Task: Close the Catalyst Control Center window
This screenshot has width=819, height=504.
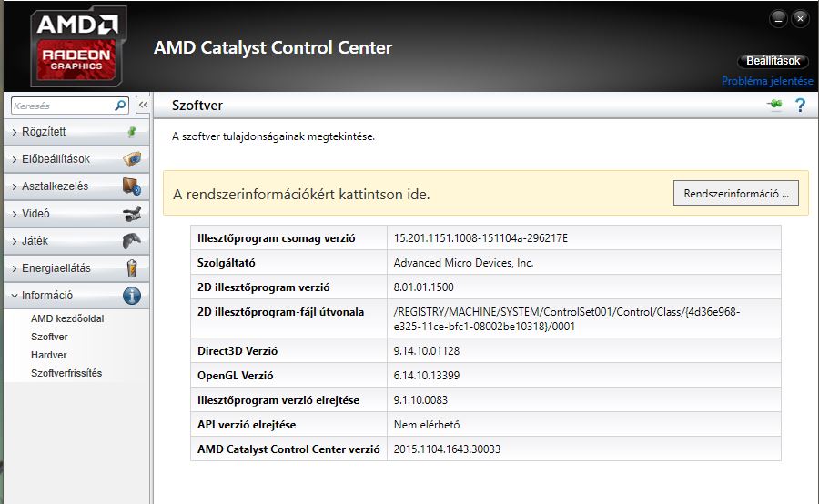Action: 800,19
